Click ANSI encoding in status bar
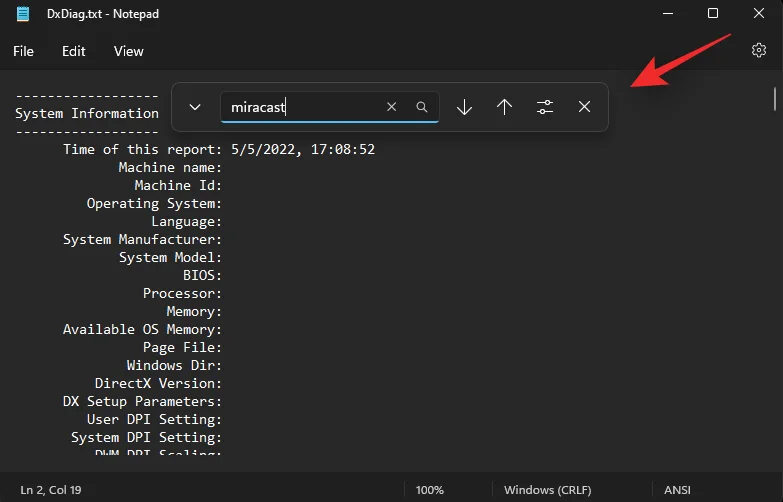 pyautogui.click(x=677, y=490)
